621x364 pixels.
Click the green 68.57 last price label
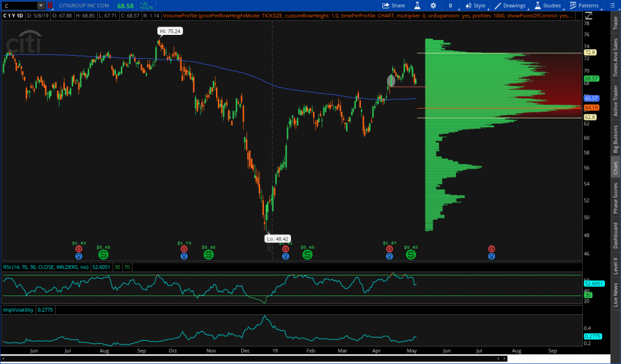[x=591, y=79]
